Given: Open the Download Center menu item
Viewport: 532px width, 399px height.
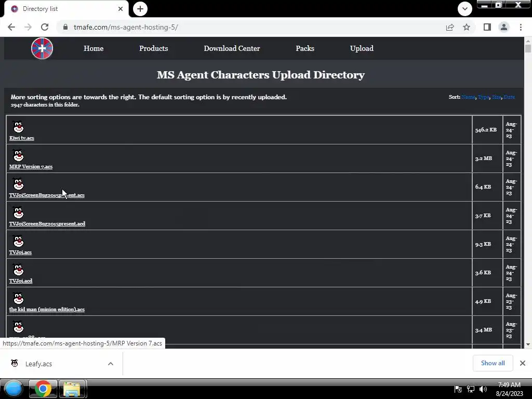Looking at the screenshot, I should (x=232, y=48).
